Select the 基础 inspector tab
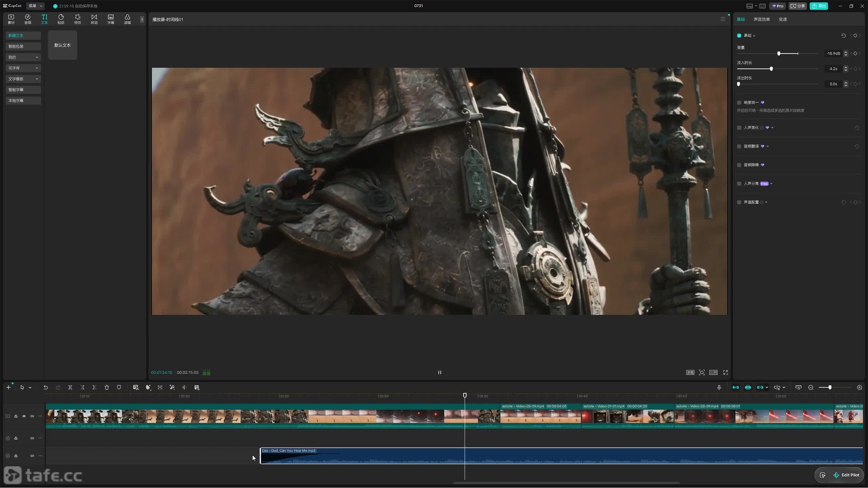Screen dimensions: 868x488 pyautogui.click(x=741, y=19)
